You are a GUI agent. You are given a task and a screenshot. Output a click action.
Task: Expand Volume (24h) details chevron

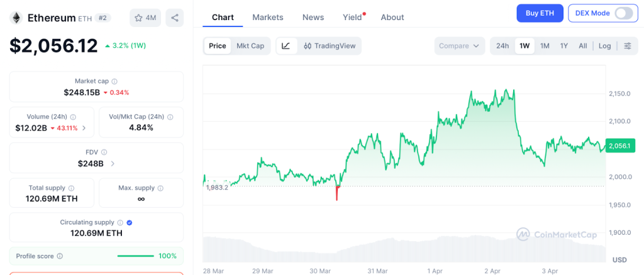click(x=84, y=128)
